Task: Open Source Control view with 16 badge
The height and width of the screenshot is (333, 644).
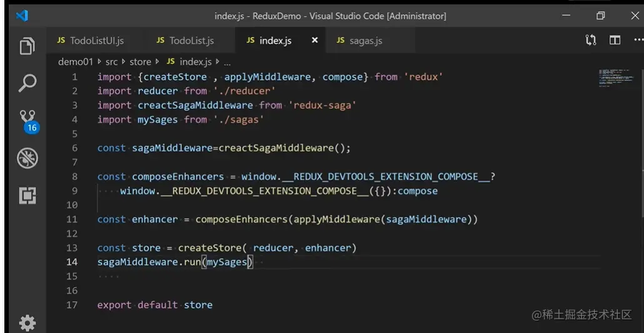Action: pos(29,122)
